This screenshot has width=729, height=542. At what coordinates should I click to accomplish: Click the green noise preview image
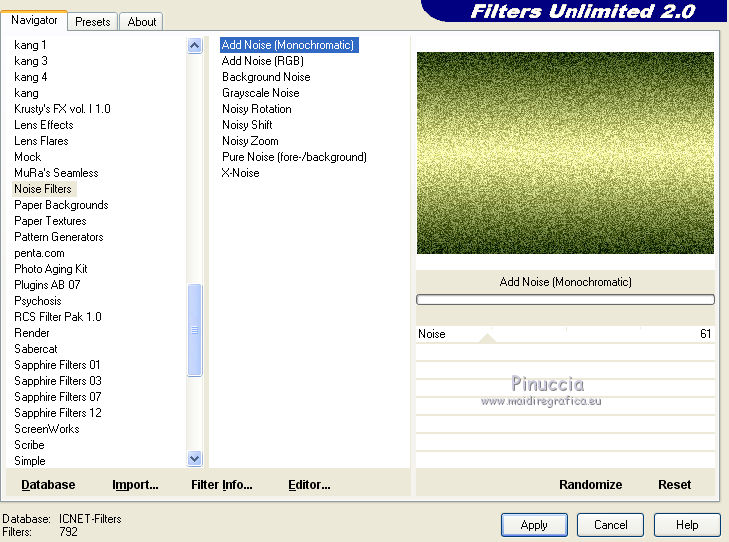click(x=565, y=153)
